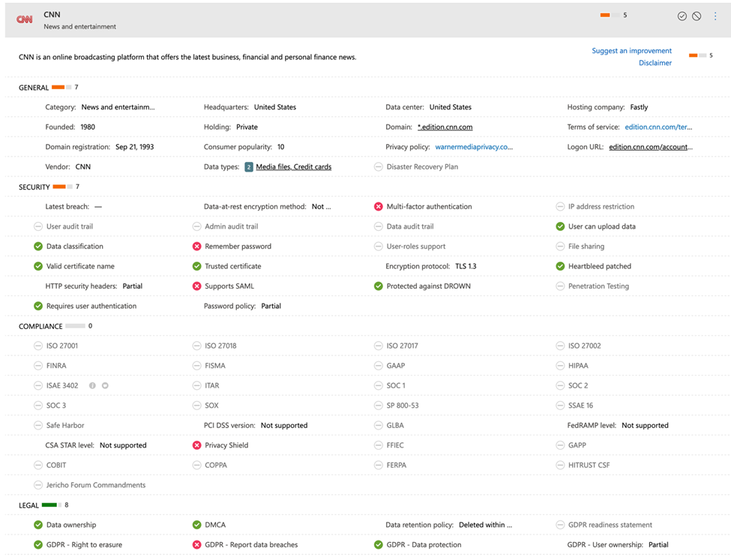731x560 pixels.
Task: Click the second small icon after ISAE 3402
Action: pos(105,385)
